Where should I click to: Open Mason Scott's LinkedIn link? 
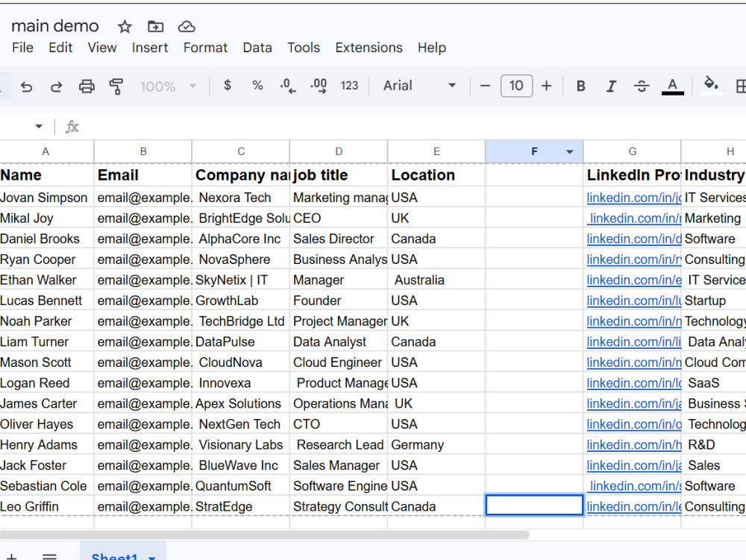point(633,362)
